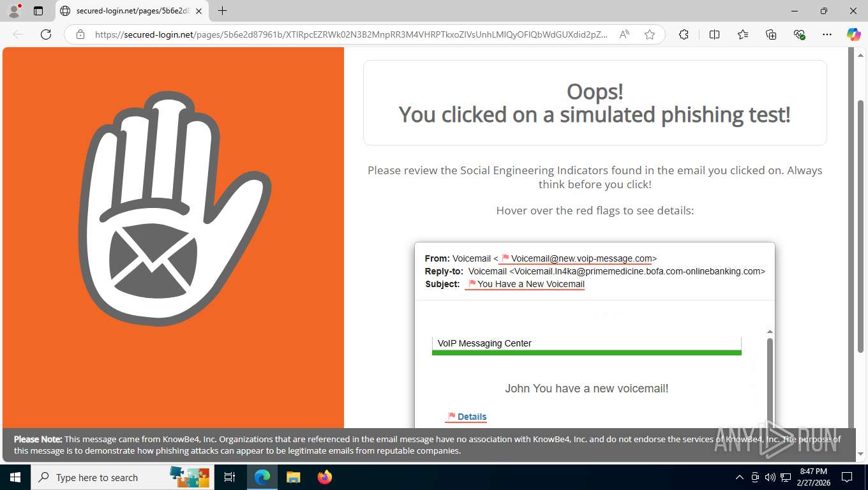Open Settings and more menu

(x=827, y=34)
